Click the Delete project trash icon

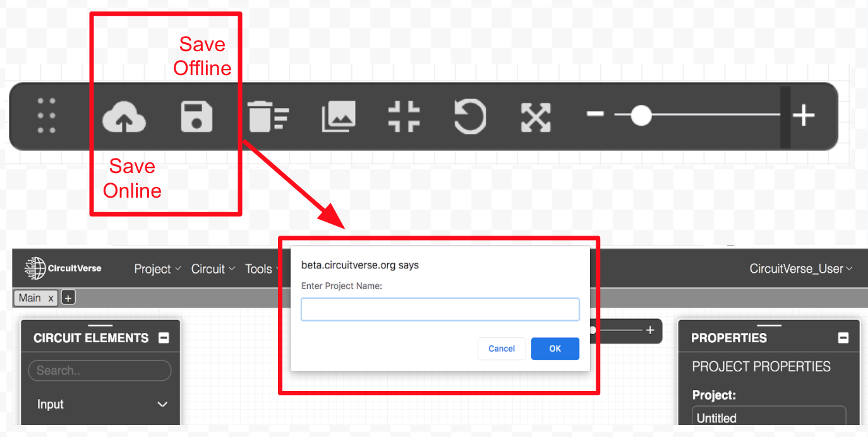[x=268, y=117]
